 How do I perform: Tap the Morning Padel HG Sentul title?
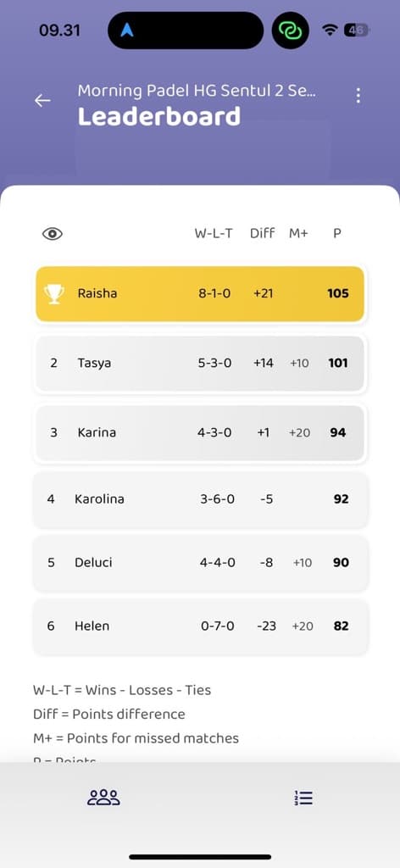(197, 91)
